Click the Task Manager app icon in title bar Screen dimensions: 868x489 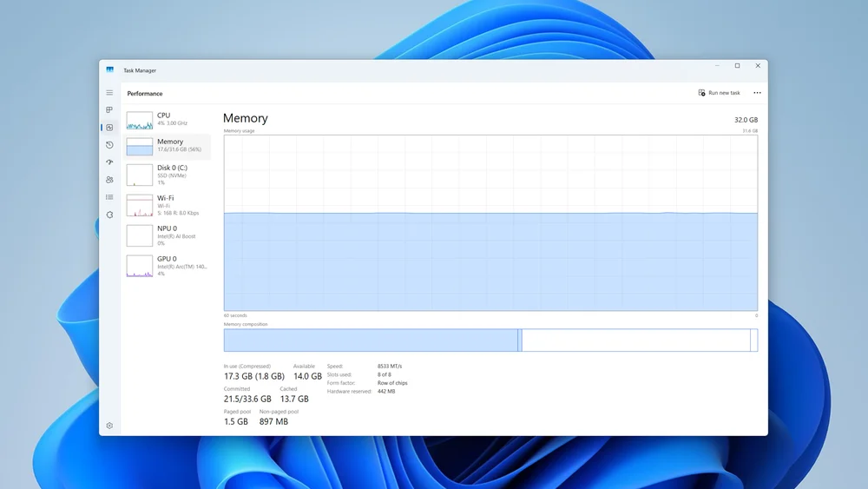109,69
